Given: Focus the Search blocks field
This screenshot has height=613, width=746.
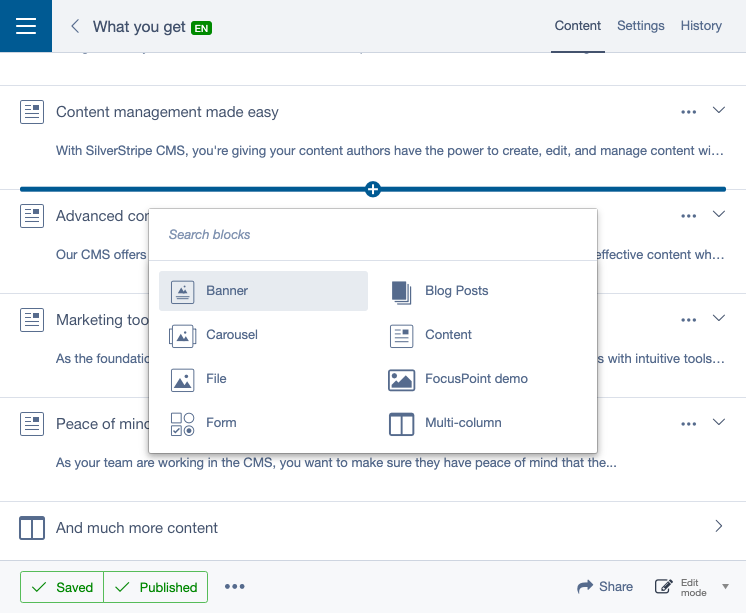Looking at the screenshot, I should point(372,235).
